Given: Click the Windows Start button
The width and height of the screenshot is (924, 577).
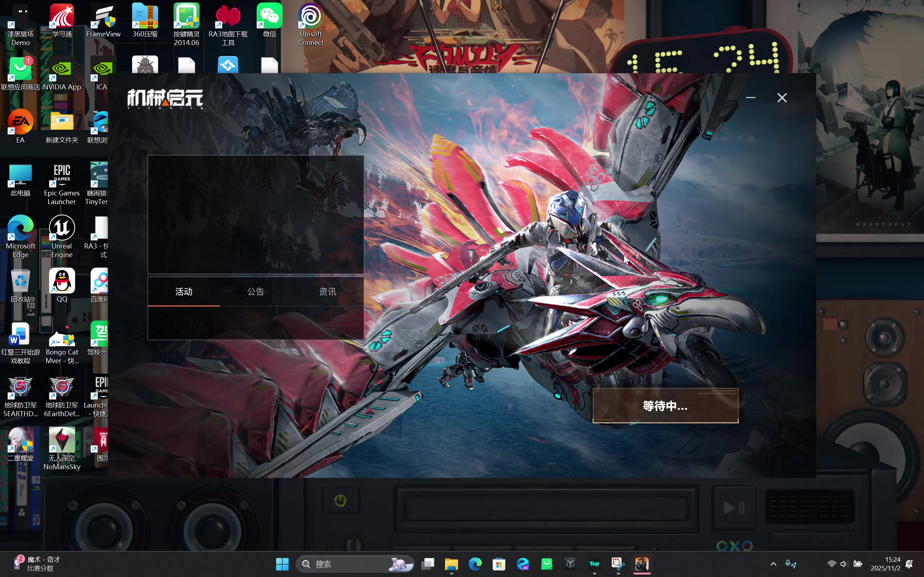Looking at the screenshot, I should (282, 564).
